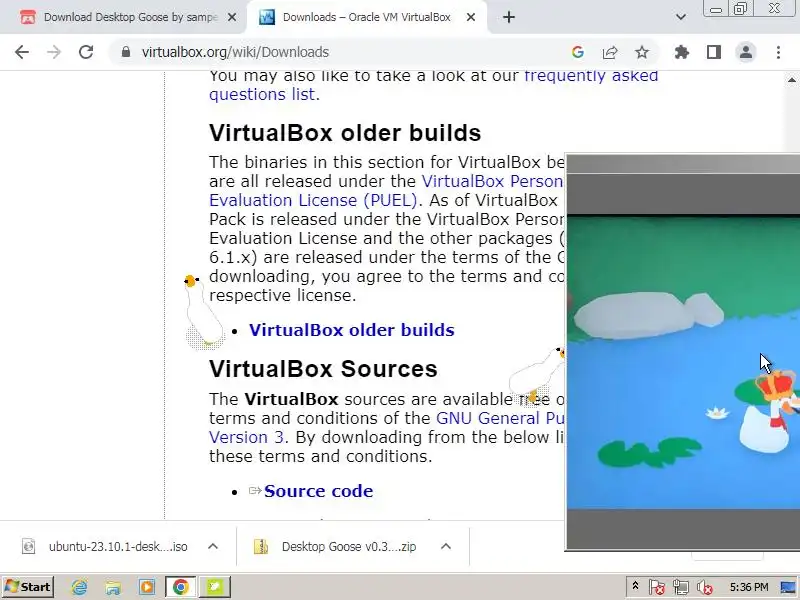Click the green Desktop Goose taskbar button
Screen dimensions: 800x600
click(215, 587)
